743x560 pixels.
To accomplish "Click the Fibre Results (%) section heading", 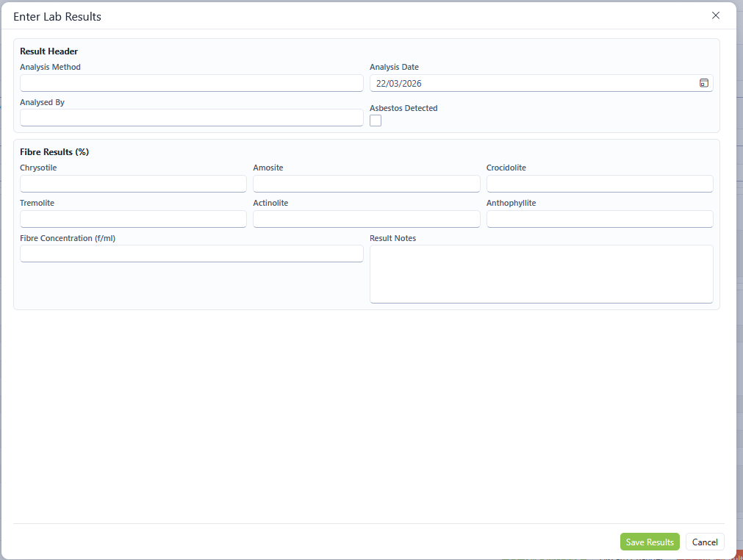I will coord(54,152).
